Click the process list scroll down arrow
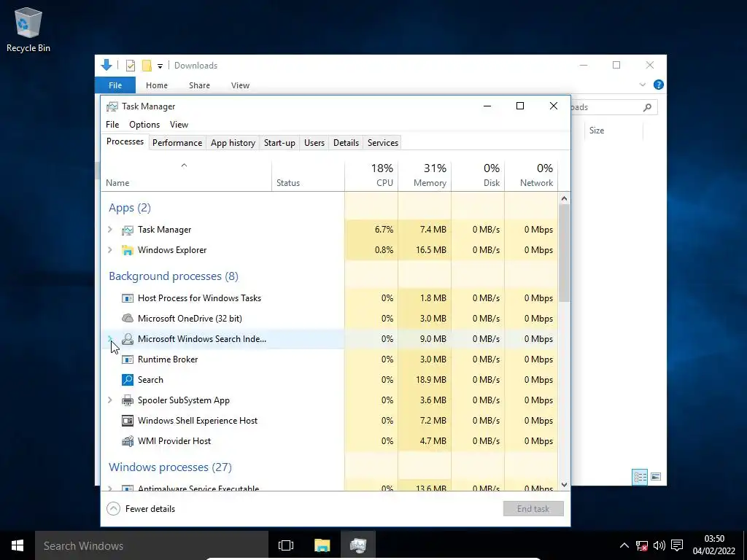Viewport: 747px width, 560px height. coord(564,485)
